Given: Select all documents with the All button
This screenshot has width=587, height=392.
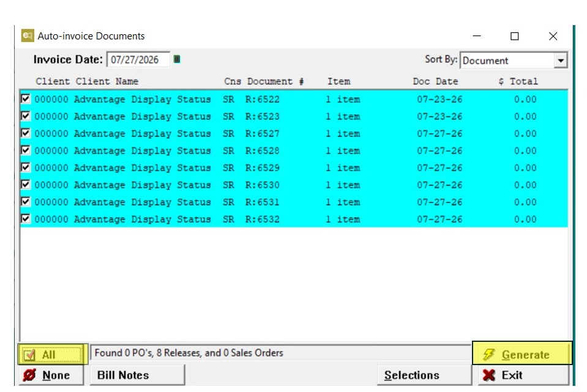Looking at the screenshot, I should (53, 354).
